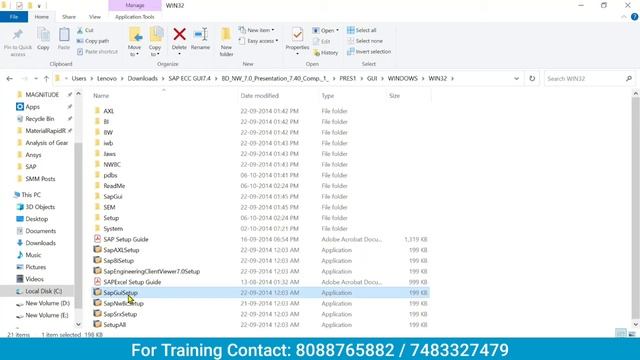Click Select none
The width and height of the screenshot is (640, 360).
[x=365, y=41]
